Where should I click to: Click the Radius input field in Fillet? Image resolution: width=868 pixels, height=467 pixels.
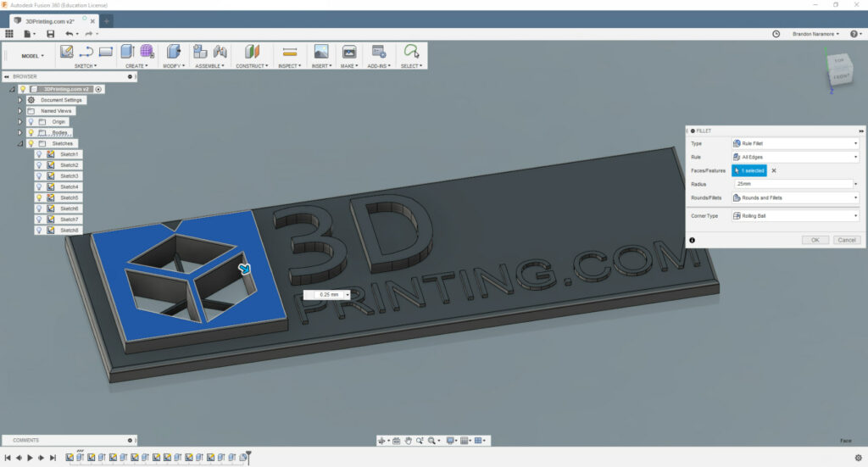click(793, 184)
